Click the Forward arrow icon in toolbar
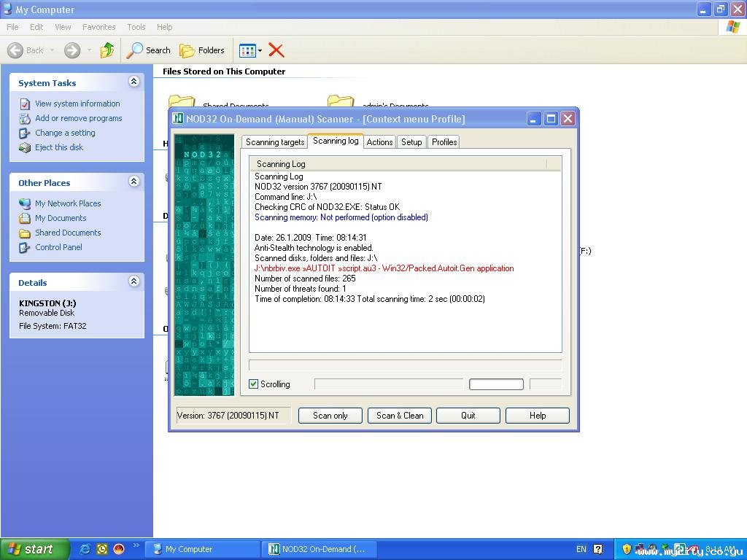Screen dimensions: 747x560 point(72,50)
